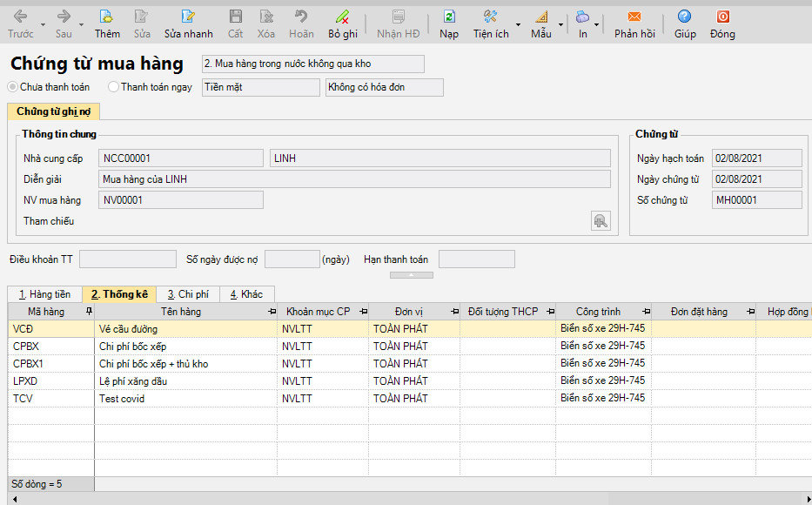The height and width of the screenshot is (505, 812).
Task: Open the Mẫu template tool
Action: 541,24
